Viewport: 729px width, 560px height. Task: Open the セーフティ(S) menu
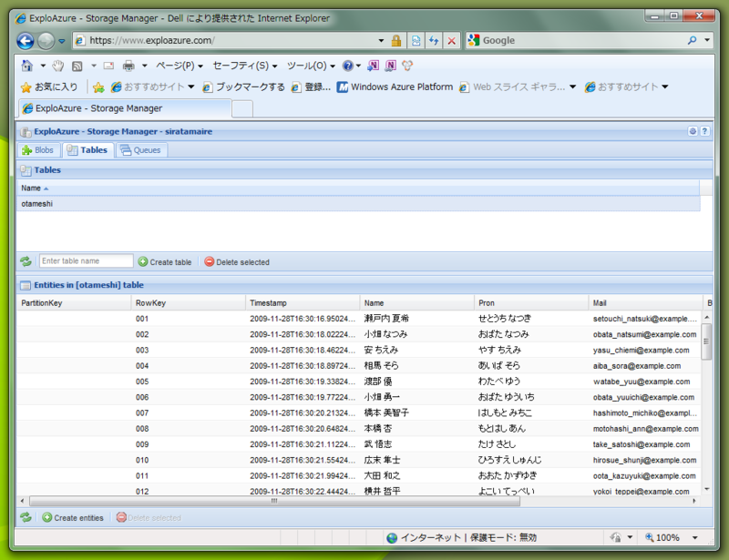coord(245,66)
